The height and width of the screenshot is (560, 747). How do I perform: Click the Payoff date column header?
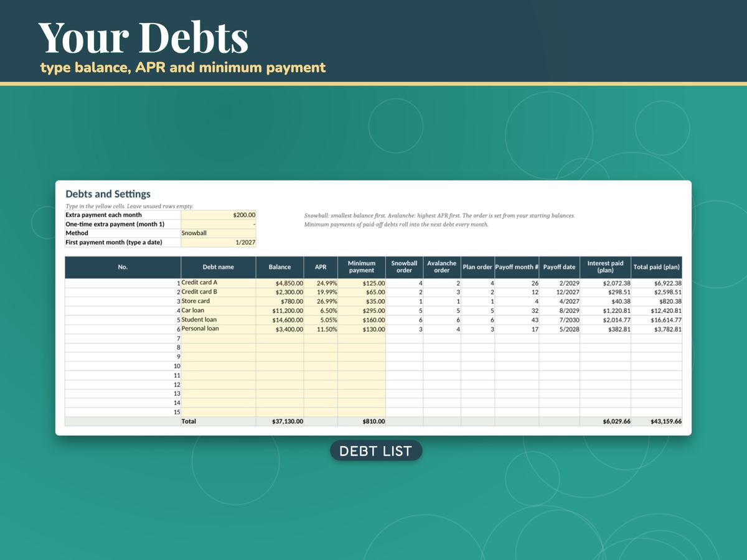(559, 267)
